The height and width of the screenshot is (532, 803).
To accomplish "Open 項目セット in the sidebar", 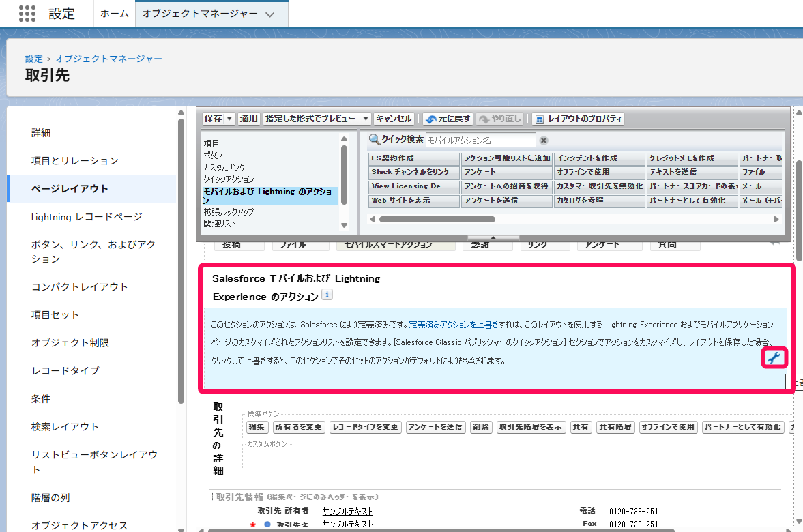I will [55, 315].
